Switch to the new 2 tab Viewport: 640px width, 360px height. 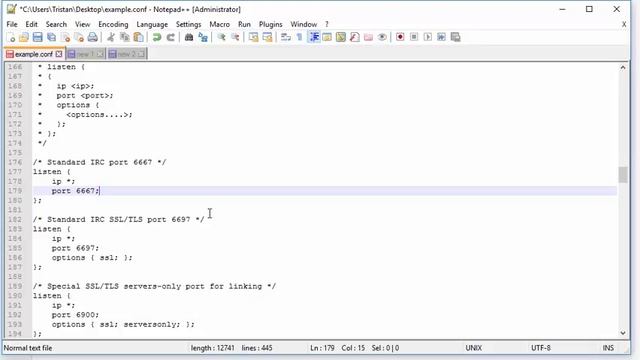click(x=127, y=54)
